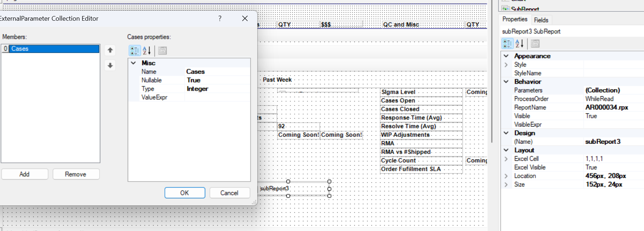Screen dimensions: 644x231
Task: Collapse the Appearance category
Action: pyautogui.click(x=506, y=56)
